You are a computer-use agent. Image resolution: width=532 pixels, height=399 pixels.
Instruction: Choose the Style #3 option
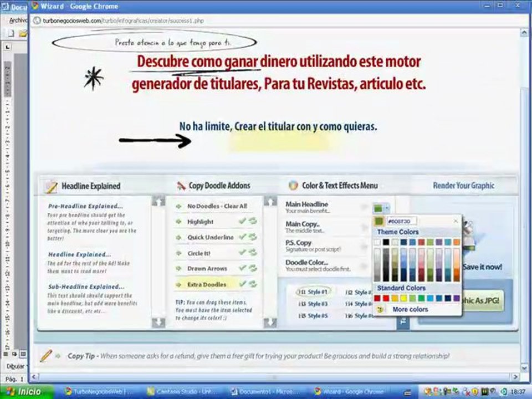coord(314,304)
